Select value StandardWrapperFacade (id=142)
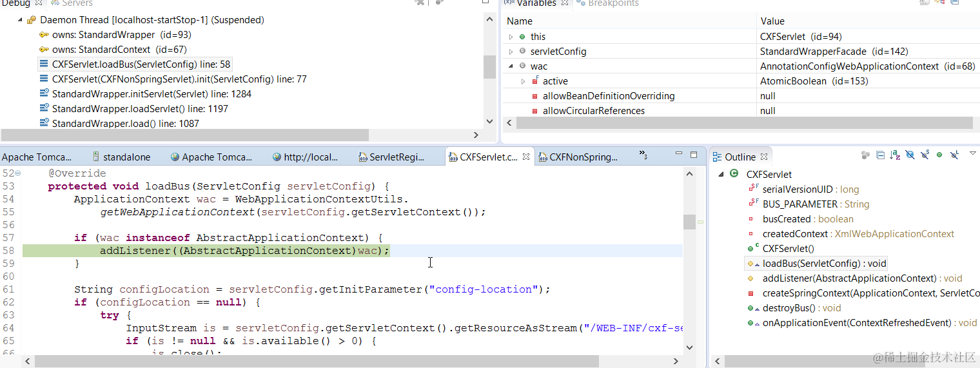980x368 pixels. tap(834, 52)
